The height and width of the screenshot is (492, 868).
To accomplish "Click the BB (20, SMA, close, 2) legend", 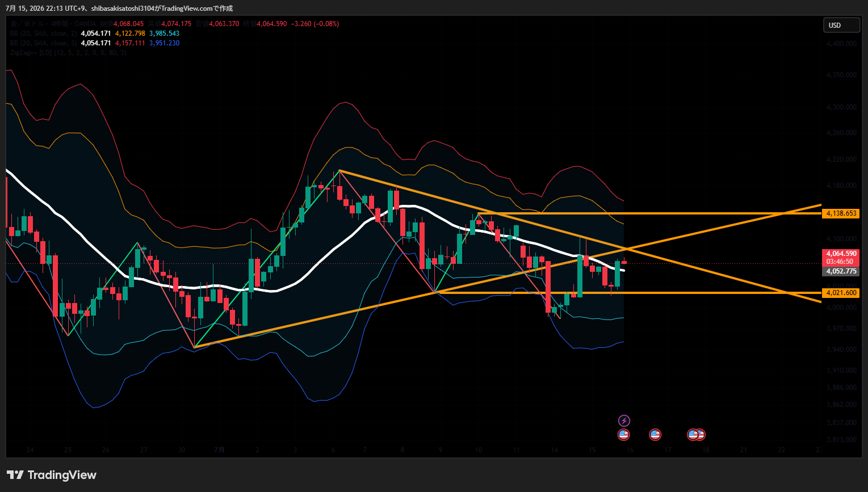I will click(x=43, y=33).
